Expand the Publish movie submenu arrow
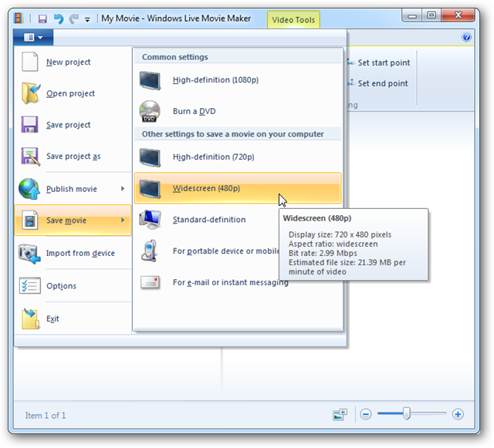The height and width of the screenshot is (448, 494). tap(123, 189)
